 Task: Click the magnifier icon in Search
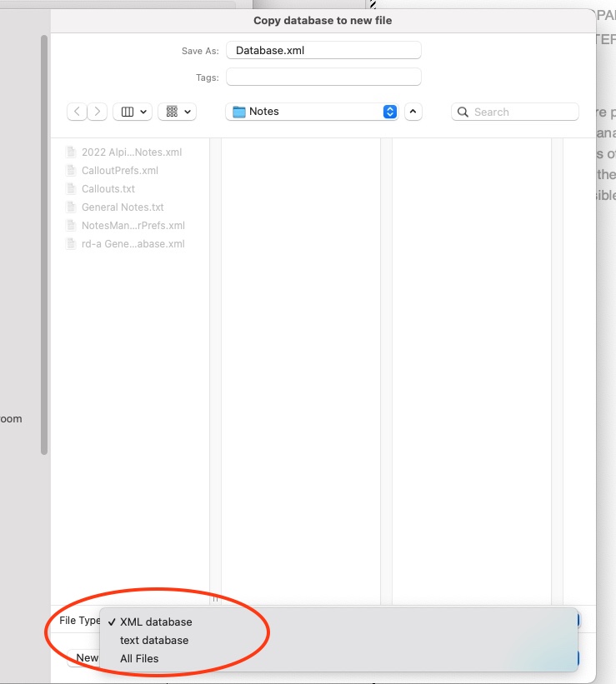[x=463, y=112]
